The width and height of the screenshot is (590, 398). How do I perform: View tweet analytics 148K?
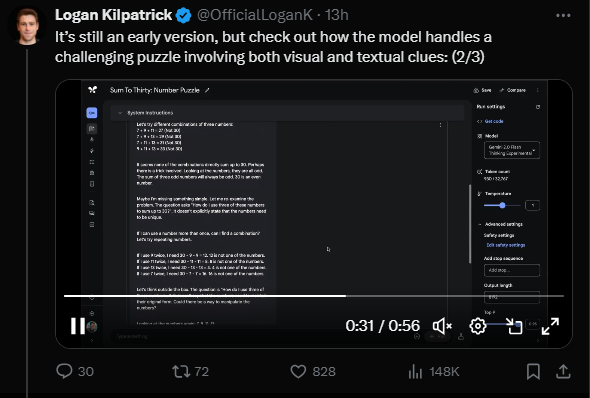434,371
